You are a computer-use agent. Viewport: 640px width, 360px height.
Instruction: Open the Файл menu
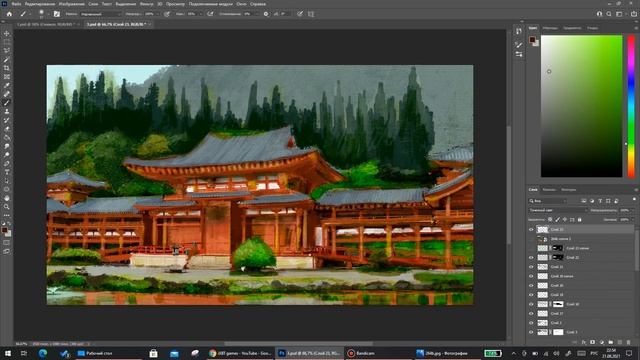click(16, 4)
